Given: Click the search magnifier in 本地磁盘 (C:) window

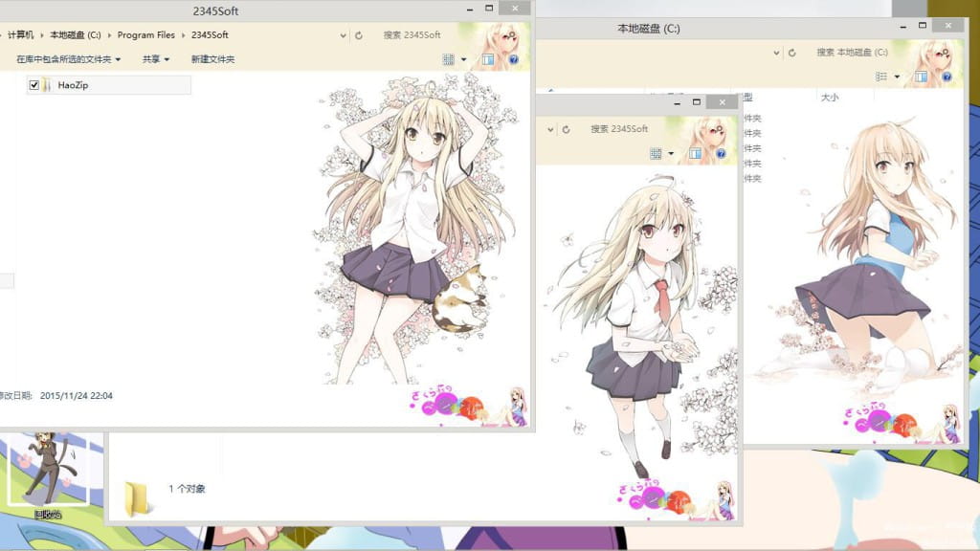Looking at the screenshot, I should (x=945, y=53).
